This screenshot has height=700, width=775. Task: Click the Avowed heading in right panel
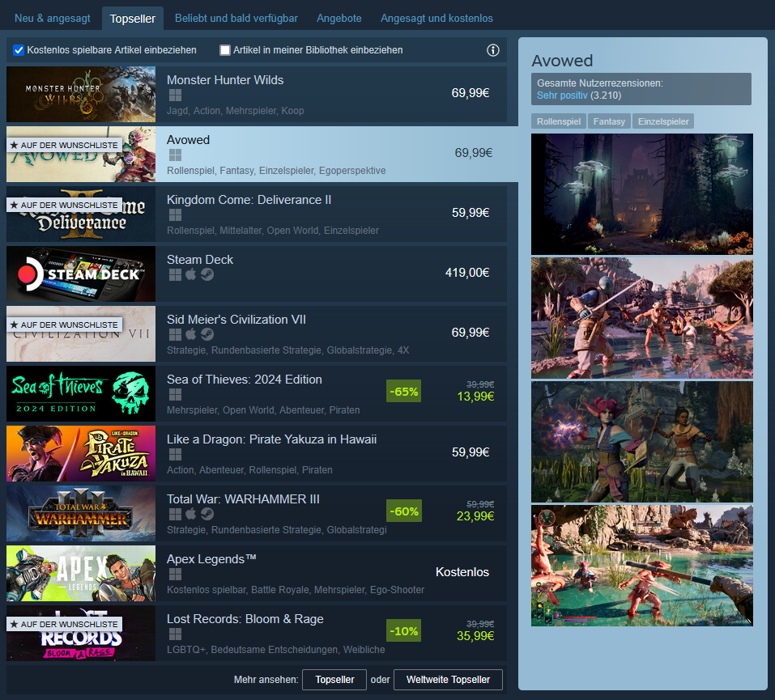562,61
